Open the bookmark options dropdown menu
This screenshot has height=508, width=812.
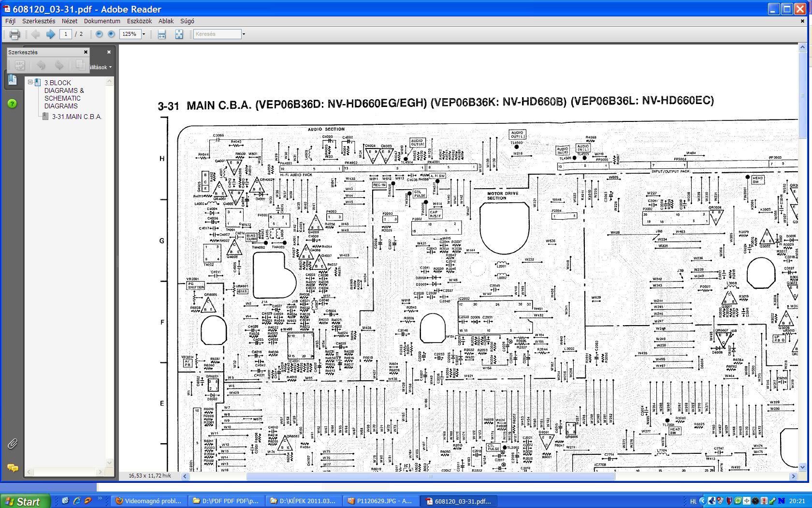pos(100,67)
